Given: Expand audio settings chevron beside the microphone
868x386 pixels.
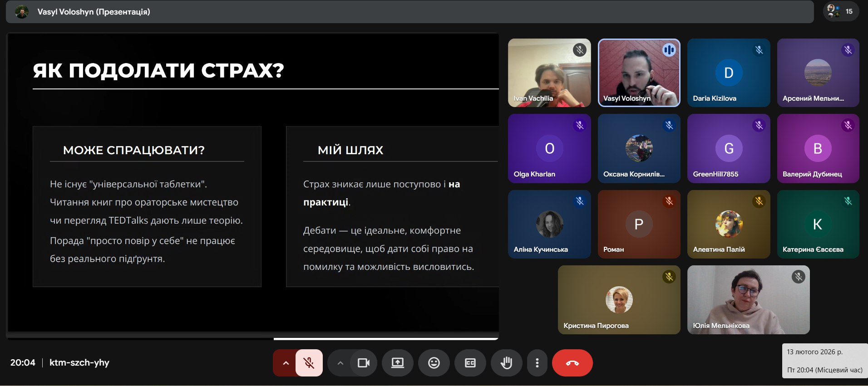Looking at the screenshot, I should pos(285,363).
